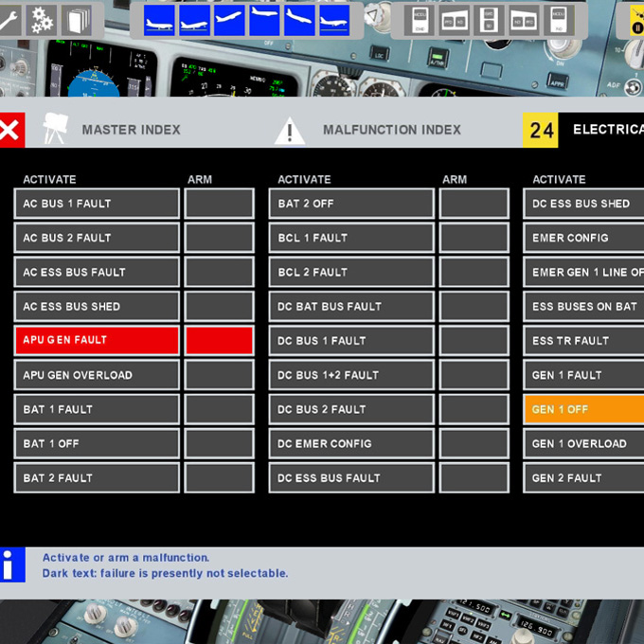Click the blue information icon

point(12,564)
